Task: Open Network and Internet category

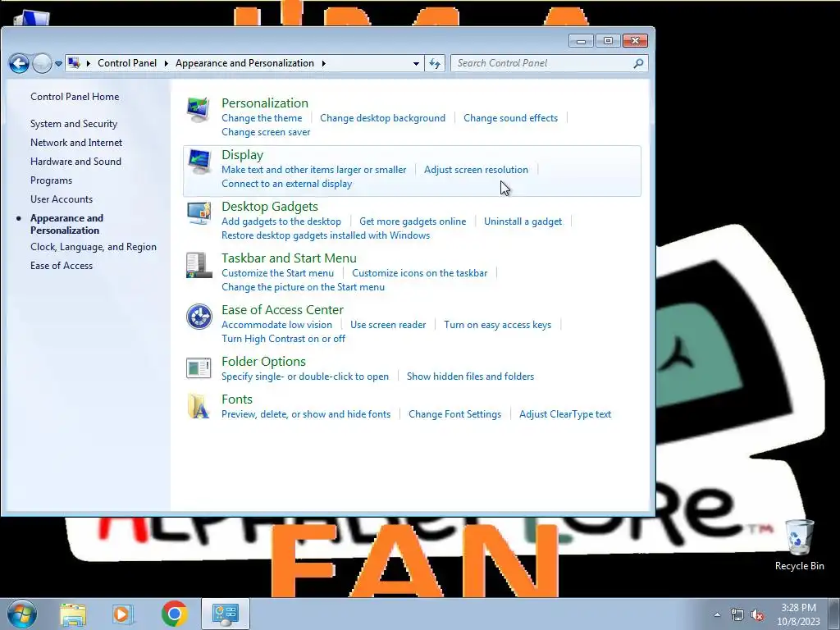Action: point(76,143)
